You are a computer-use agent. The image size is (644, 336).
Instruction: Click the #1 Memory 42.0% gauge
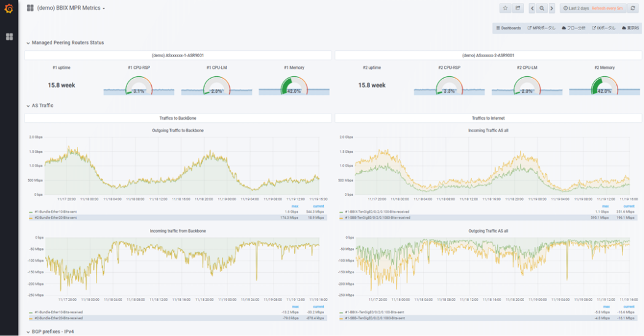[x=294, y=85]
